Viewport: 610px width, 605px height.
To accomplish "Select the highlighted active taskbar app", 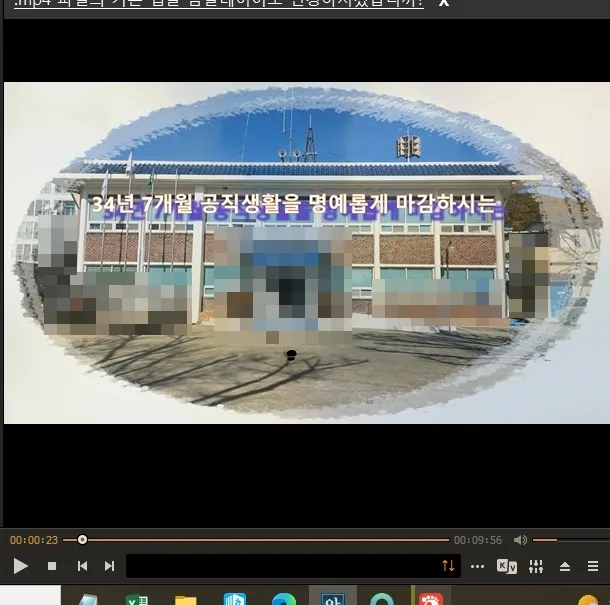I will click(x=333, y=596).
